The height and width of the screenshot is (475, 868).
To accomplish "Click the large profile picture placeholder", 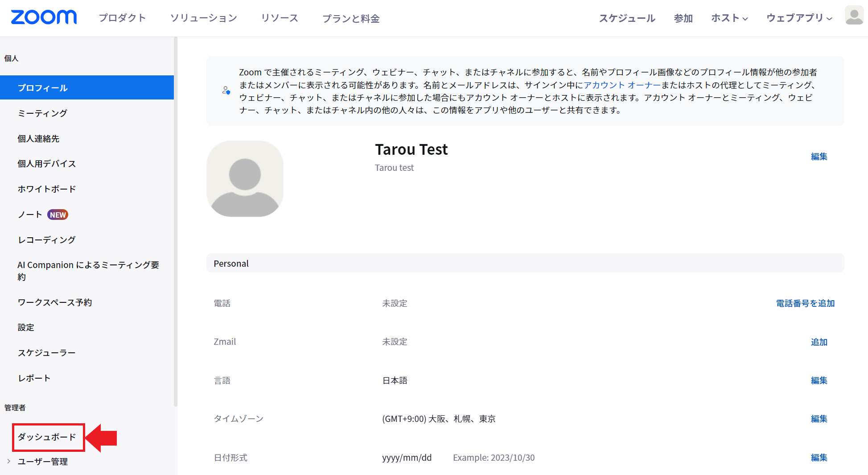I will pos(245,179).
